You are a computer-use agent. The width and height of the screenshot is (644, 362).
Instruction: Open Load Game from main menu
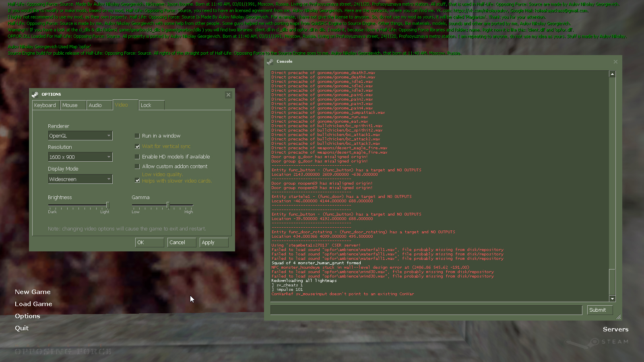[33, 304]
